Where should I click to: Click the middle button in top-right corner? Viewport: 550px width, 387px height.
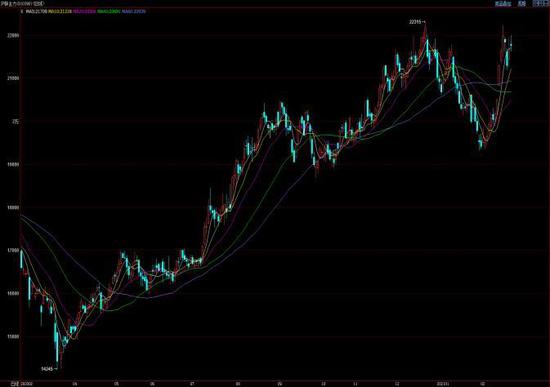(522, 4)
